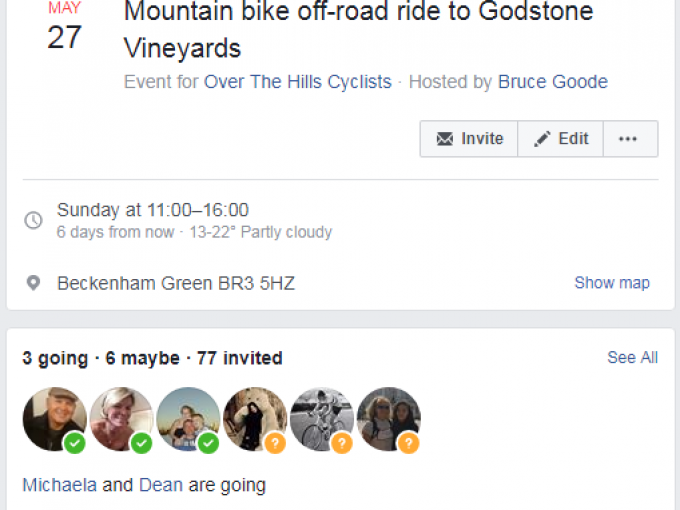Click the Show map link
The width and height of the screenshot is (680, 510).
pos(611,283)
